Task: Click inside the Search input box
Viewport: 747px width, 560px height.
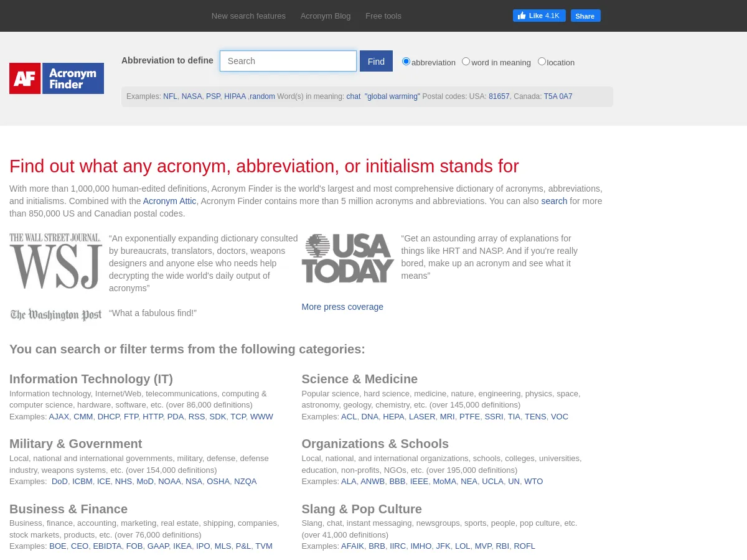Action: pos(288,61)
